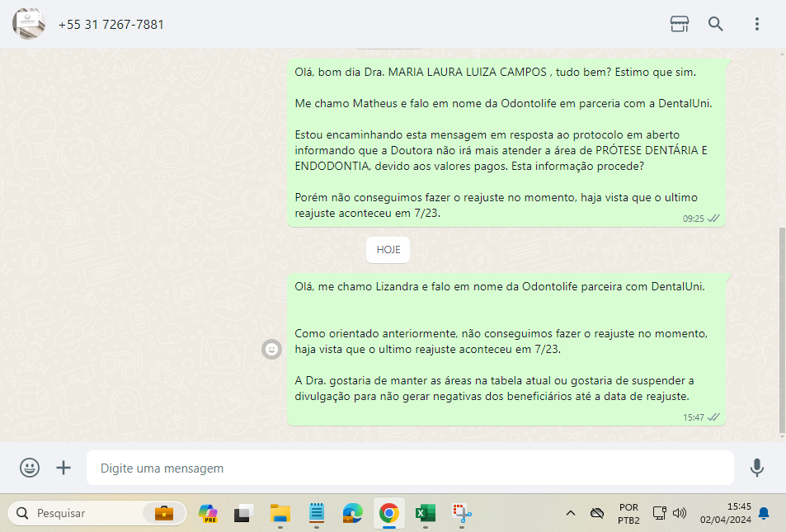Screen dimensions: 786x532
Task: Open the business catalog storefront icon
Action: click(680, 24)
